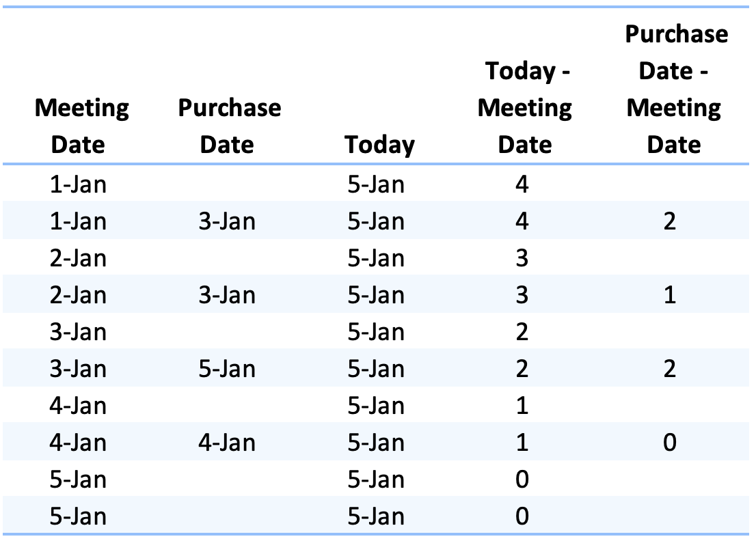
Task: Select the 4-Jan purchase date cell
Action: [227, 442]
